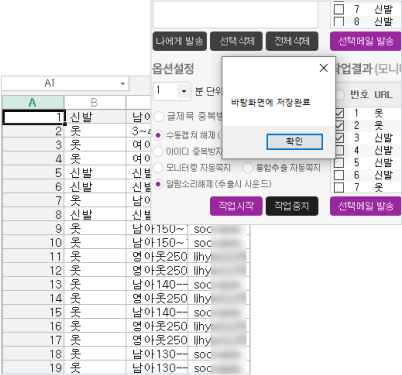Click the 옷 cell in Excel row 2
Screen dimensions: 402x375
coord(95,131)
